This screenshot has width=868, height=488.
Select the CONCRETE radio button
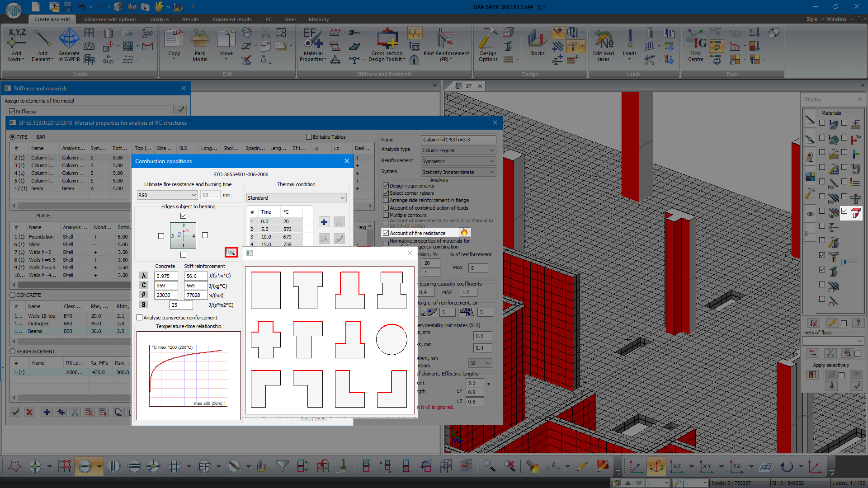click(x=13, y=295)
